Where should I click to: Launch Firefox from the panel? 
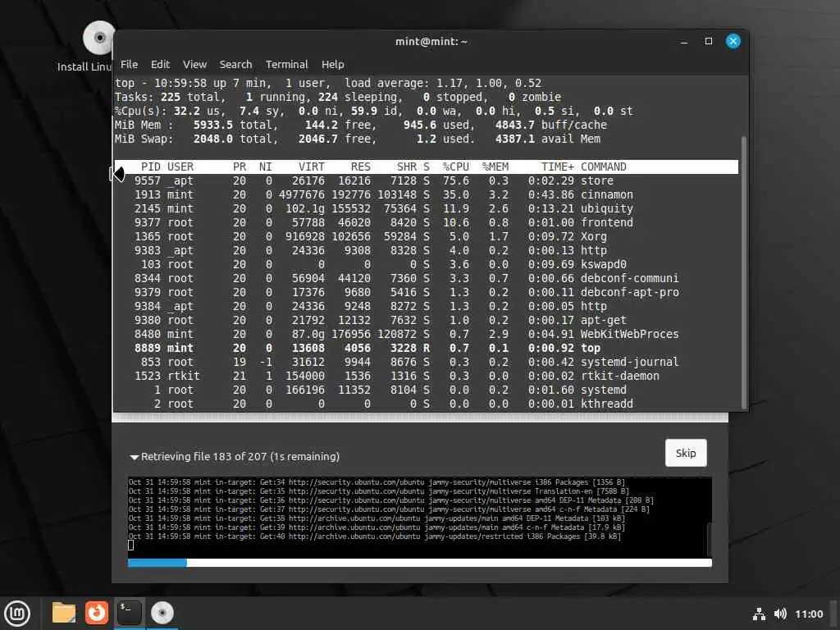pos(97,613)
